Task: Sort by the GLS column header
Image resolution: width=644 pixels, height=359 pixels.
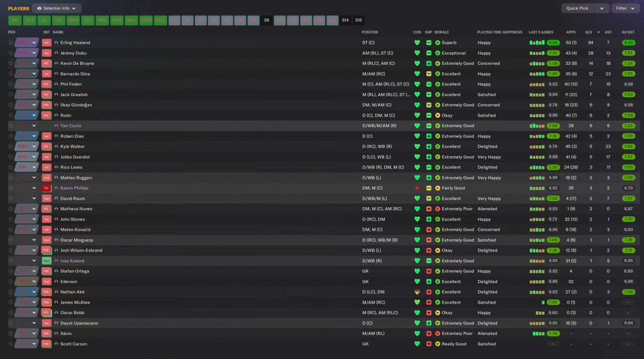Action: tap(588, 32)
